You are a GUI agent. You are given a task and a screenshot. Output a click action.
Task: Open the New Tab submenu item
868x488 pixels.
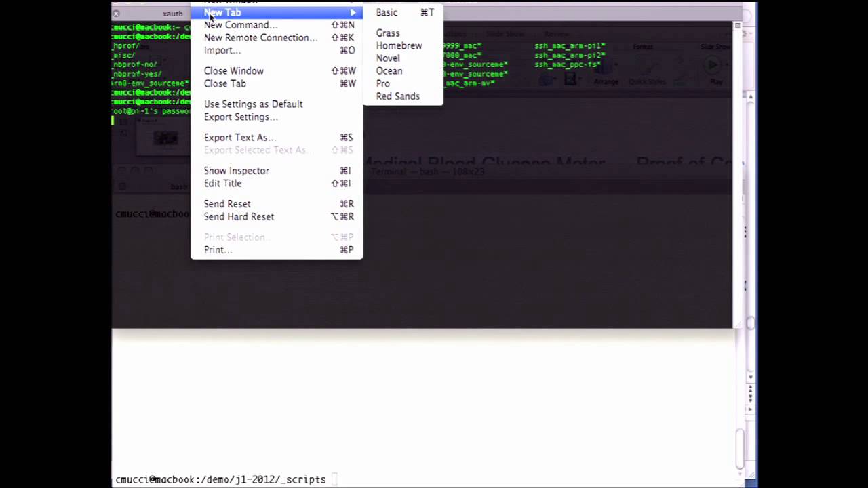[x=277, y=12]
